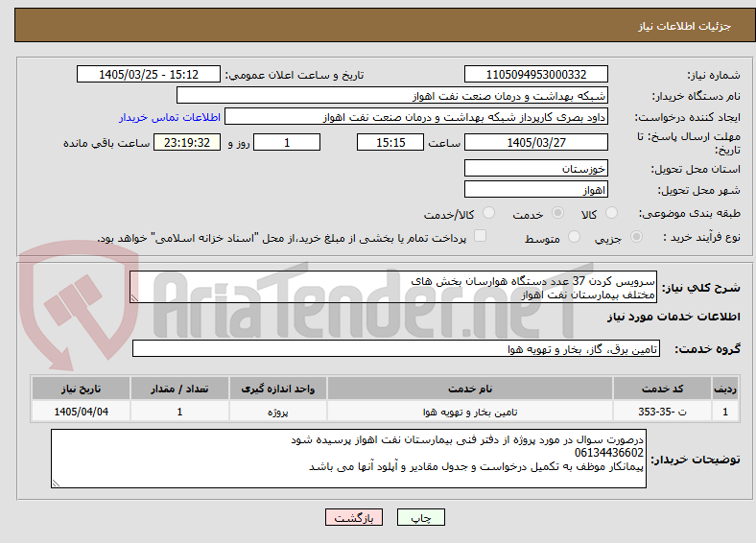Viewport: 756px width, 543px height.
Task: Click the ردیف column header
Action: [x=725, y=389]
